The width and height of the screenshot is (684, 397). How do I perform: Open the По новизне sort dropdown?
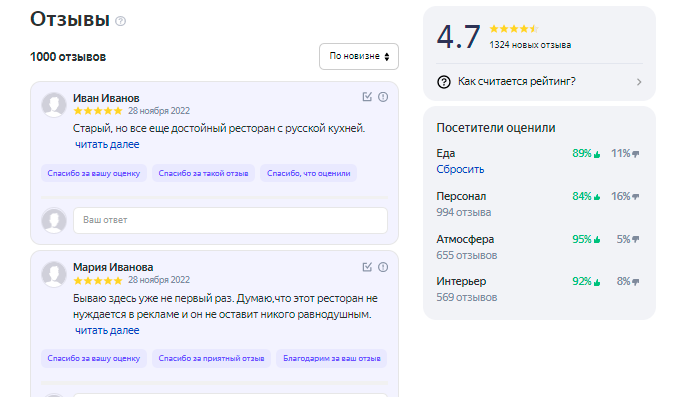pos(359,56)
